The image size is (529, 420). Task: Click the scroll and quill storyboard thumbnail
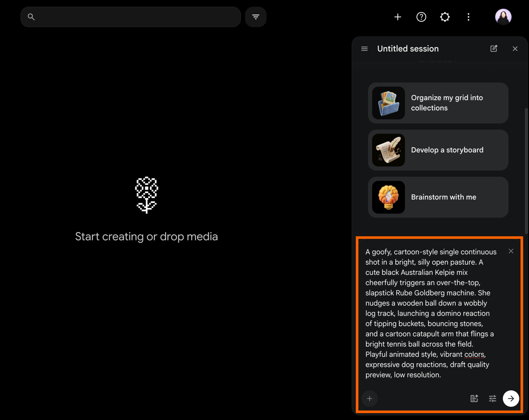[x=388, y=150]
